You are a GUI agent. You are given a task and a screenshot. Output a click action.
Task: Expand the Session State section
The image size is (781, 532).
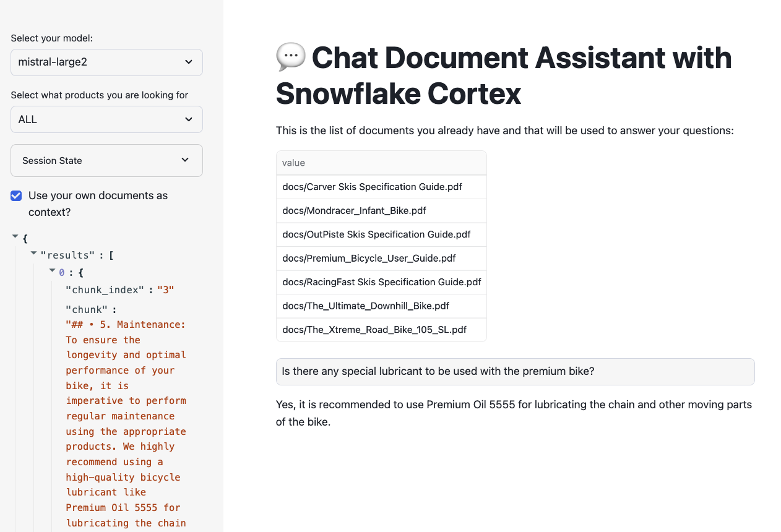point(106,160)
